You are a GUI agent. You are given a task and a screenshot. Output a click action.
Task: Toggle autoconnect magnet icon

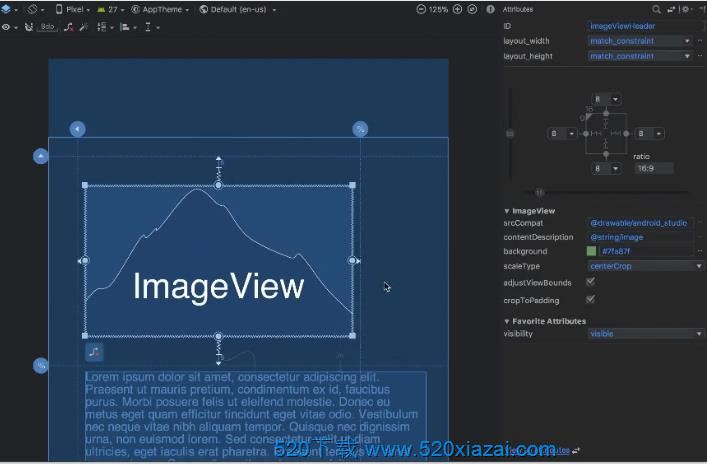pos(29,28)
